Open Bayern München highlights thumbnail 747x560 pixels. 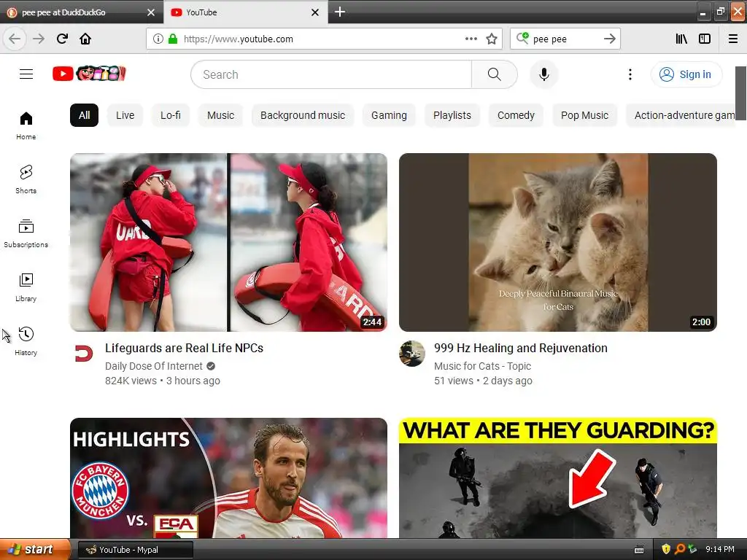tap(228, 478)
